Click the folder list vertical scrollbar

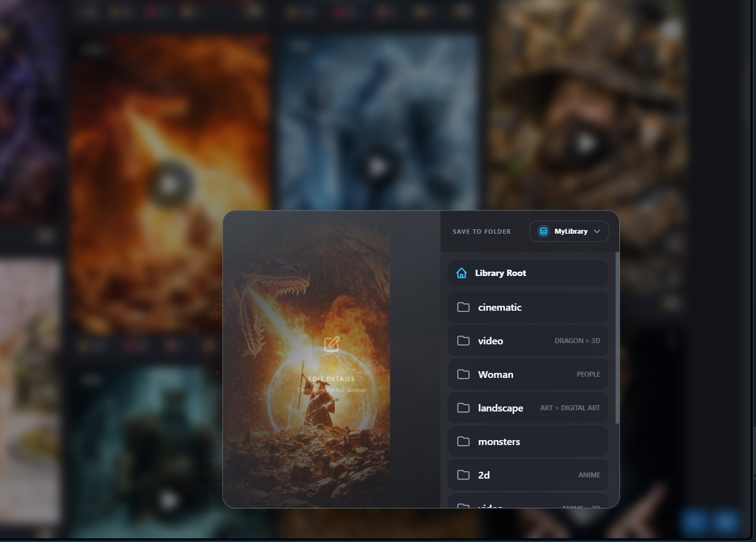point(617,338)
